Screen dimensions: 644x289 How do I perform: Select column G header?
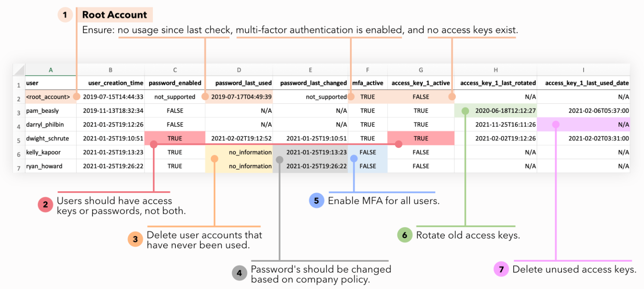tap(421, 70)
